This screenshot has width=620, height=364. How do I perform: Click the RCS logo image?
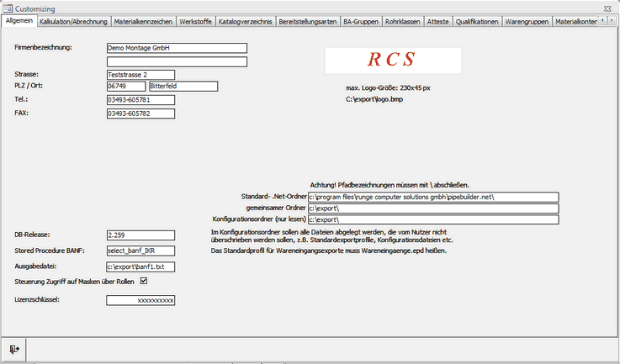[x=393, y=60]
